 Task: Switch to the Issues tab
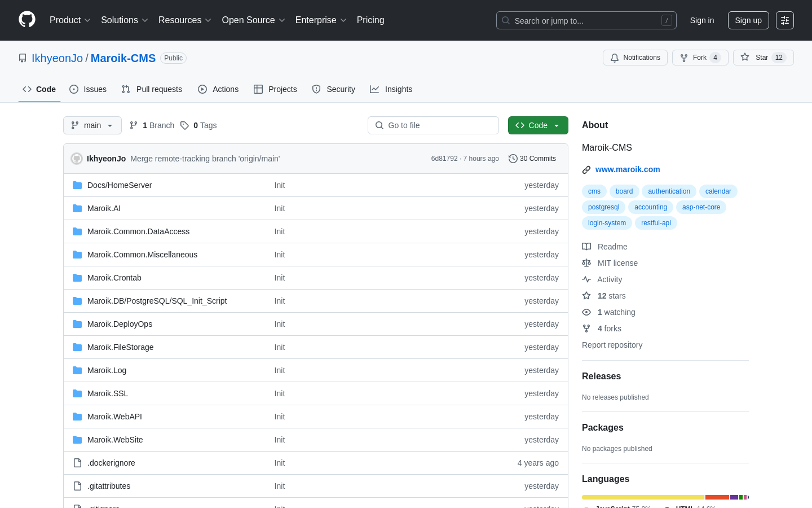coord(88,89)
